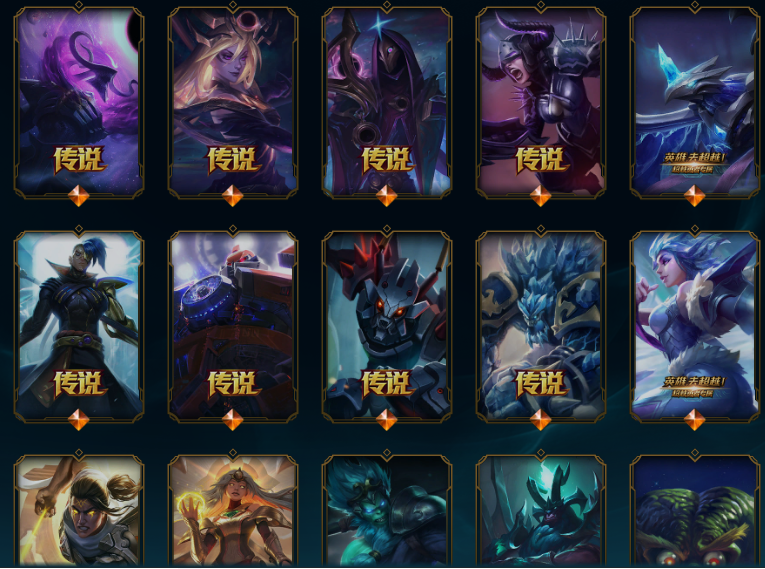Click the gem under clock-fist mech card
765x569 pixels.
pyautogui.click(x=233, y=420)
